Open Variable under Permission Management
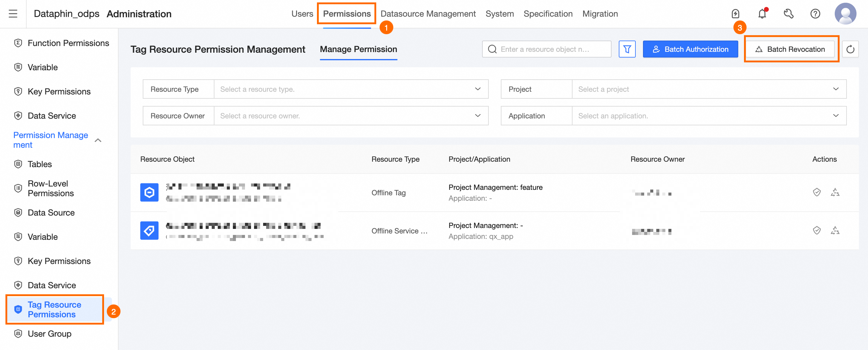868x350 pixels. click(43, 237)
